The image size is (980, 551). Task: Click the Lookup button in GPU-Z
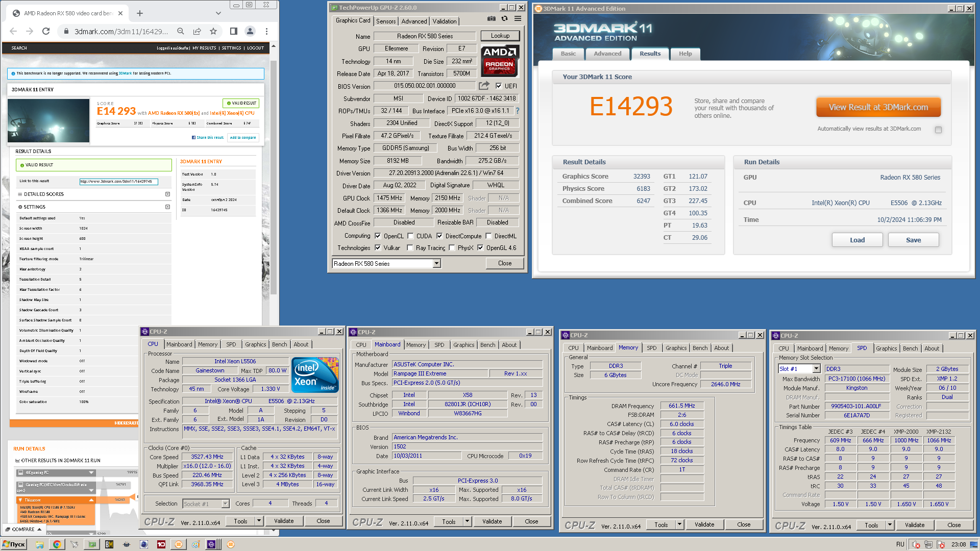point(500,36)
